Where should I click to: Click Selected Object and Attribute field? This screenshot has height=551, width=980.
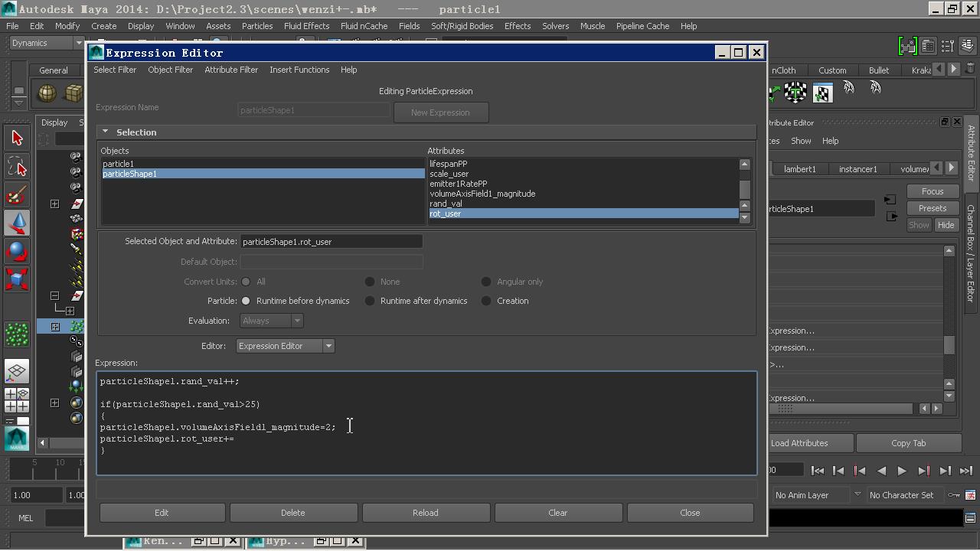331,242
